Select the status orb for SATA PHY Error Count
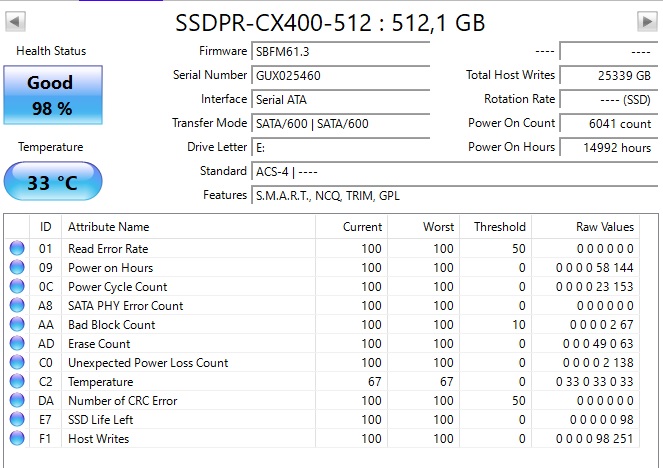Image resolution: width=663 pixels, height=468 pixels. [x=17, y=305]
